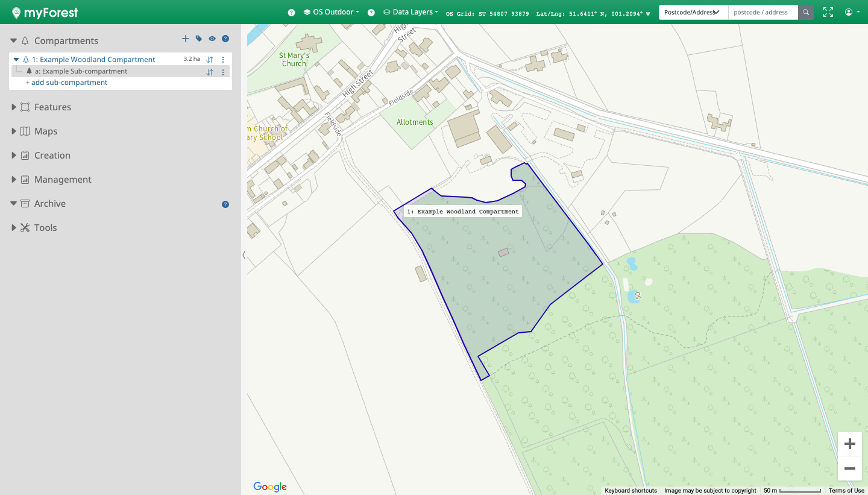
Task: Click reorder arrows for Example Woodland Compartment
Action: coord(210,60)
